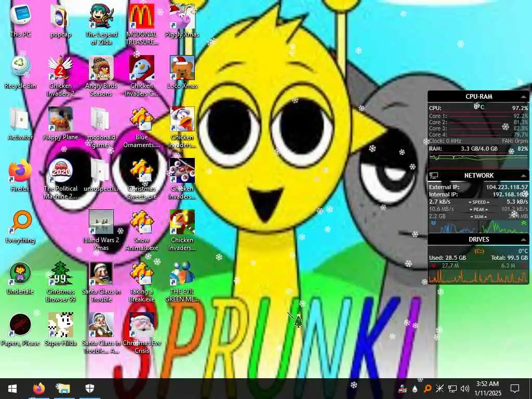
Task: Click the RAM usage history graph
Action: pos(478,161)
